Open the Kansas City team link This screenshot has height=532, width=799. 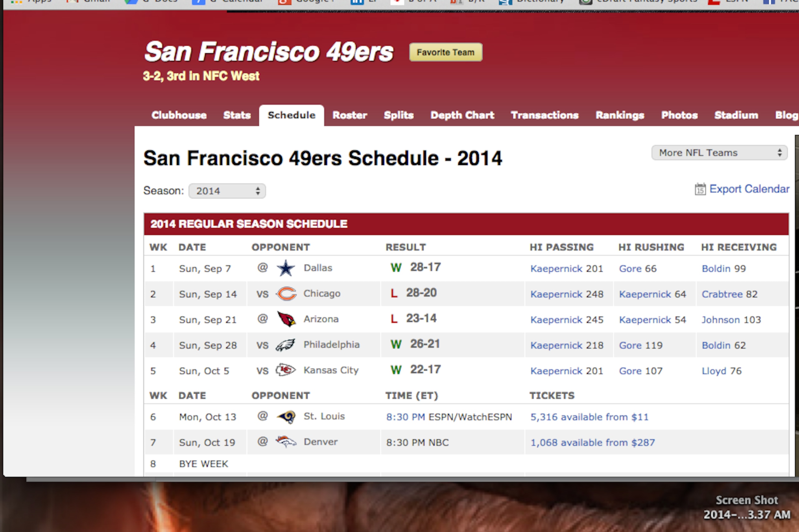coord(331,370)
